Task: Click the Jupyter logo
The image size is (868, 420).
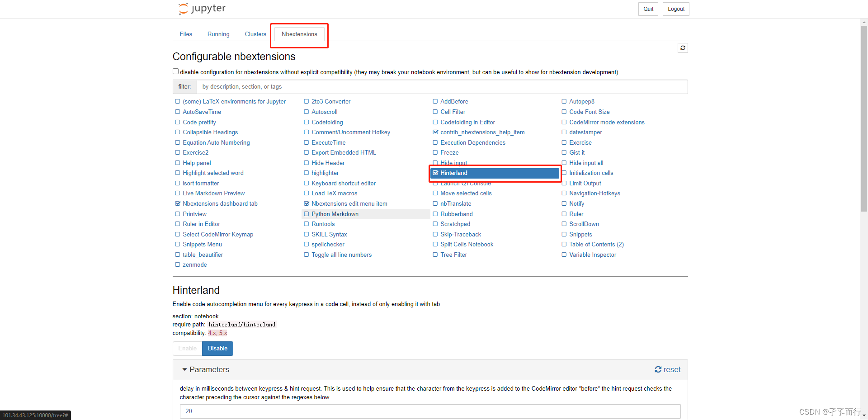Action: [x=202, y=9]
